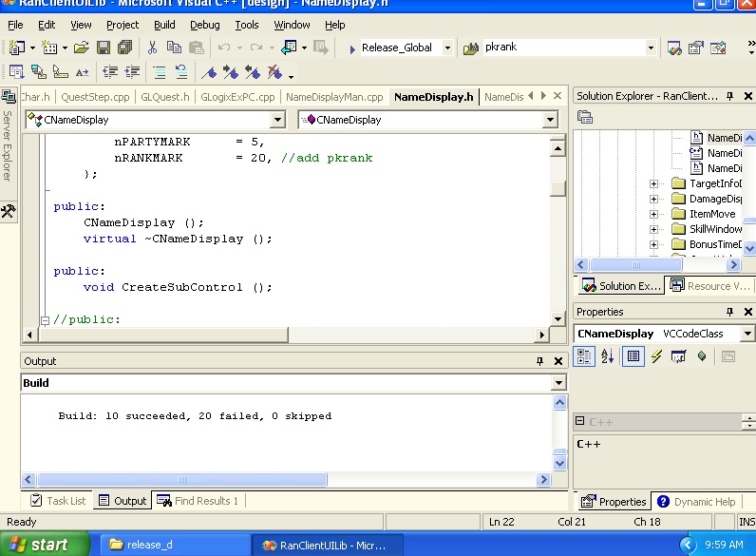Screen dimensions: 756x556
Task: Switch to the Task List tab
Action: (58, 501)
